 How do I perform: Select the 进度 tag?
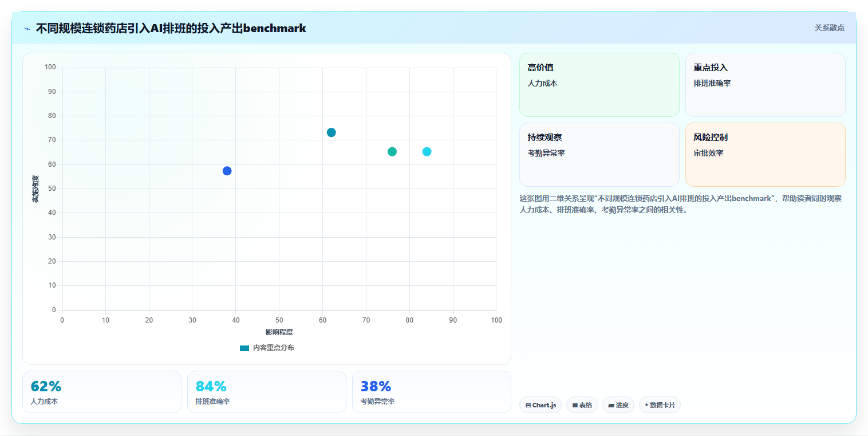click(618, 405)
